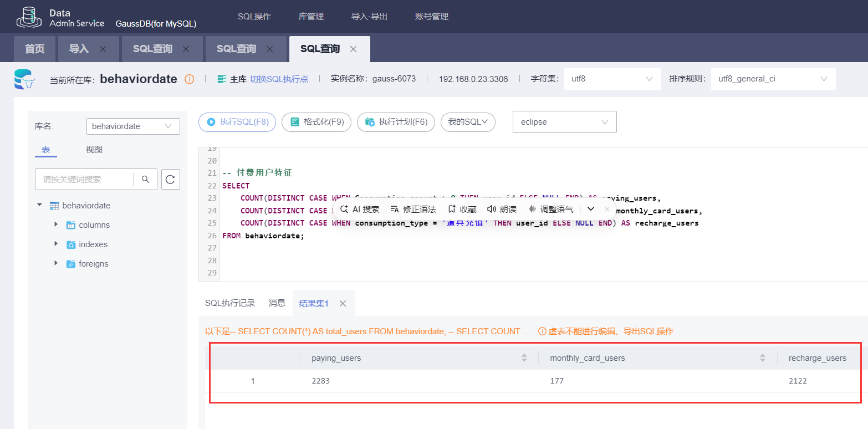868x429 pixels.
Task: Click the database icon left of 当前所在库
Action: point(24,79)
